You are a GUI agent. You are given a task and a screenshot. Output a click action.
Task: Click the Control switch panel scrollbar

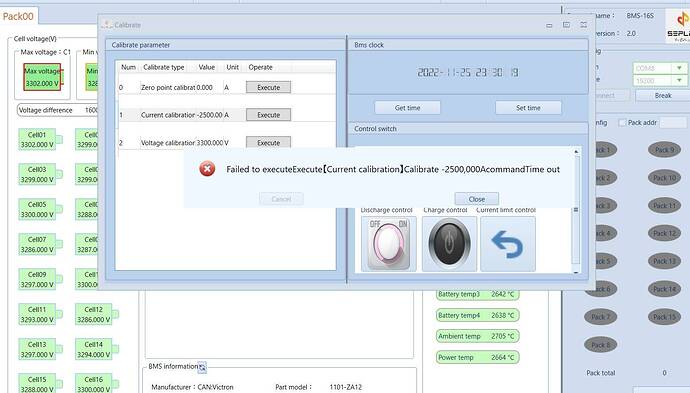576,210
